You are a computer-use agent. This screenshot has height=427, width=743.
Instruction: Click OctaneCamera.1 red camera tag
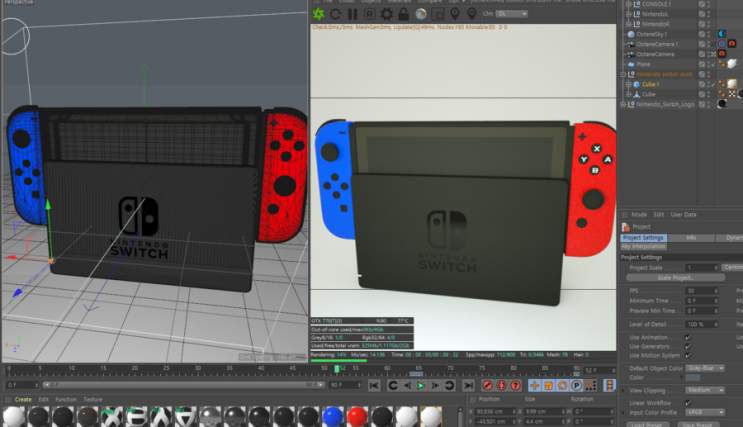point(732,44)
